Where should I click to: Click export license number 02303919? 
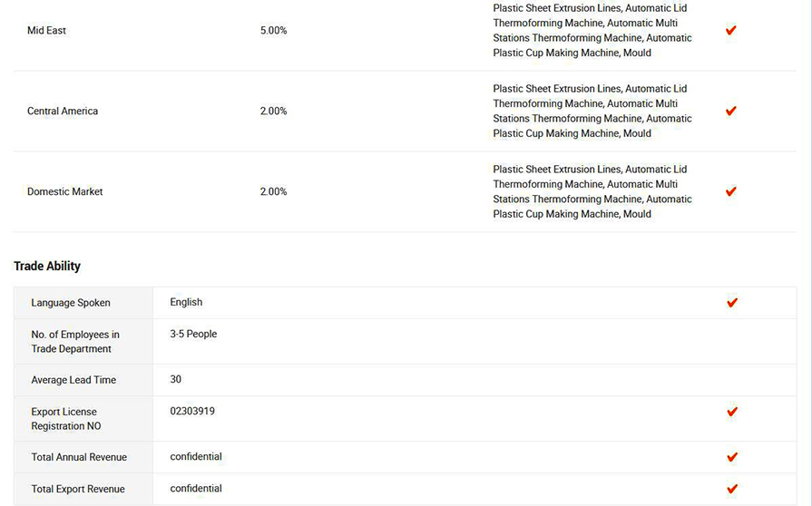click(x=192, y=412)
